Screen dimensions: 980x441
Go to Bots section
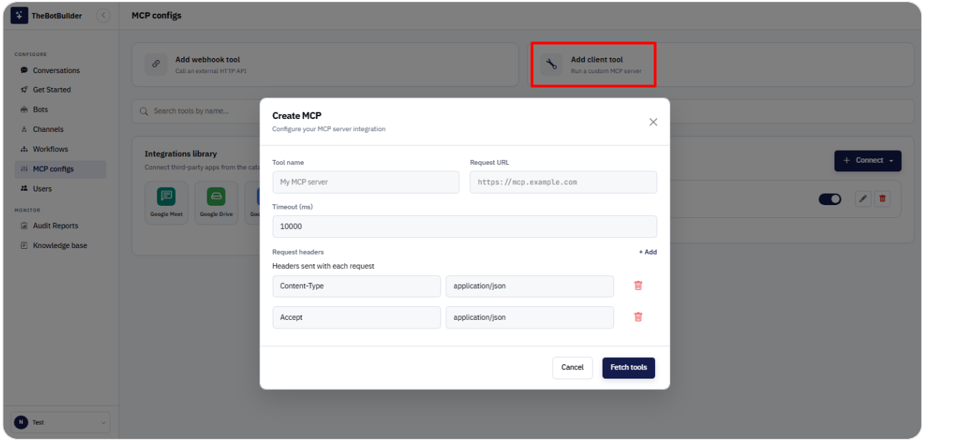[x=60, y=110]
